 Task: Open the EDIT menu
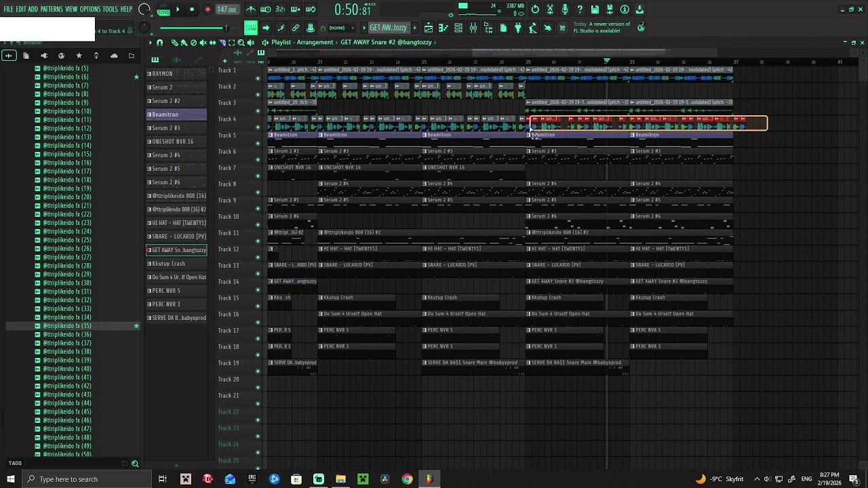tap(21, 9)
